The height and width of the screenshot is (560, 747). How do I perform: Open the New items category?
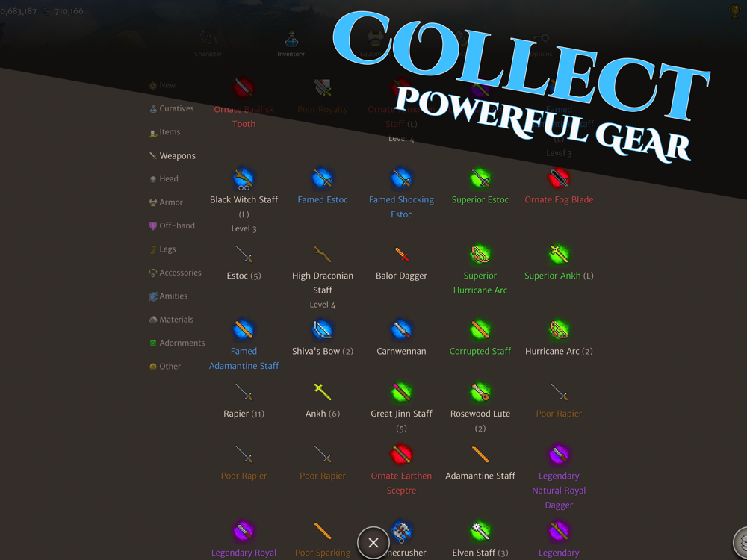[162, 85]
